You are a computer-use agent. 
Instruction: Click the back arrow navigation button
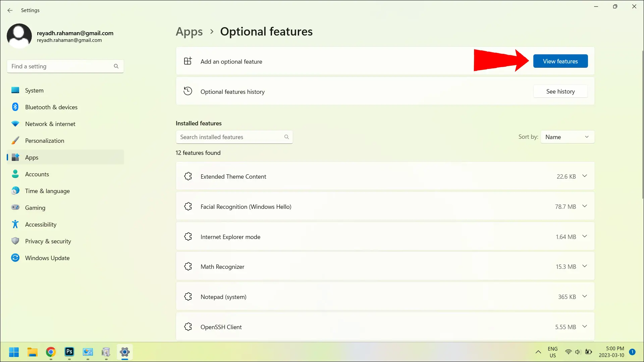tap(10, 10)
